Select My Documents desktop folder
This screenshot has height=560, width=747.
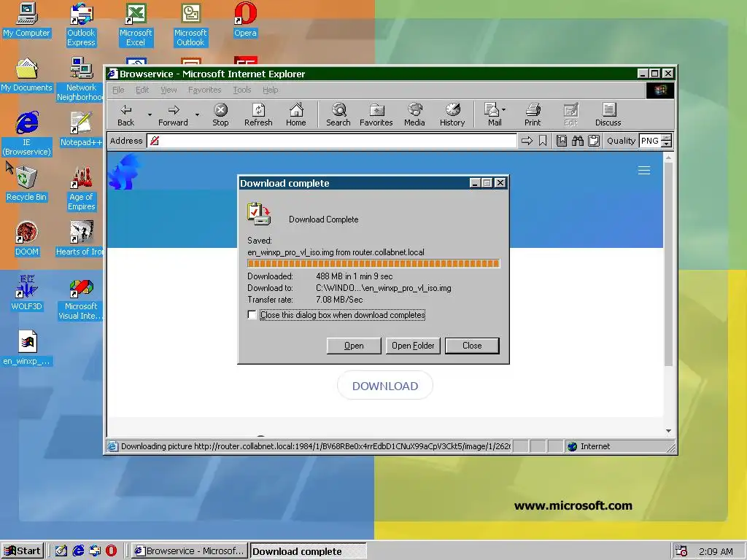pyautogui.click(x=26, y=74)
